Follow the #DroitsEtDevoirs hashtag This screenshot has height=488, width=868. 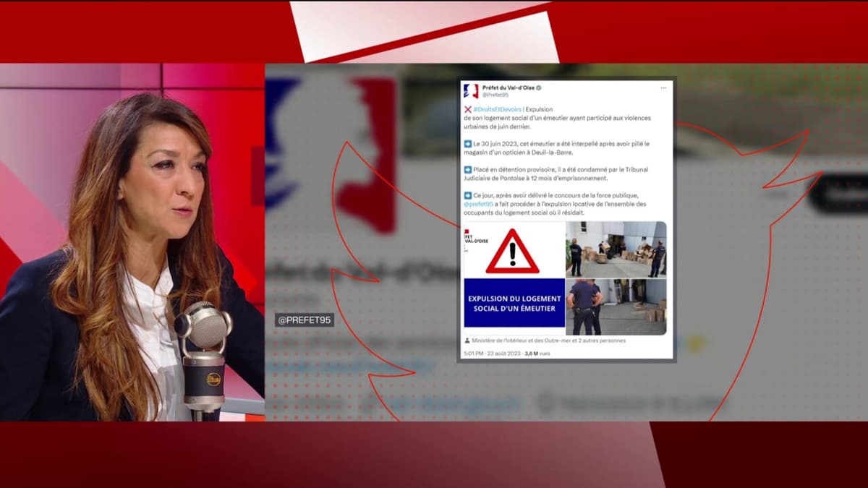497,109
